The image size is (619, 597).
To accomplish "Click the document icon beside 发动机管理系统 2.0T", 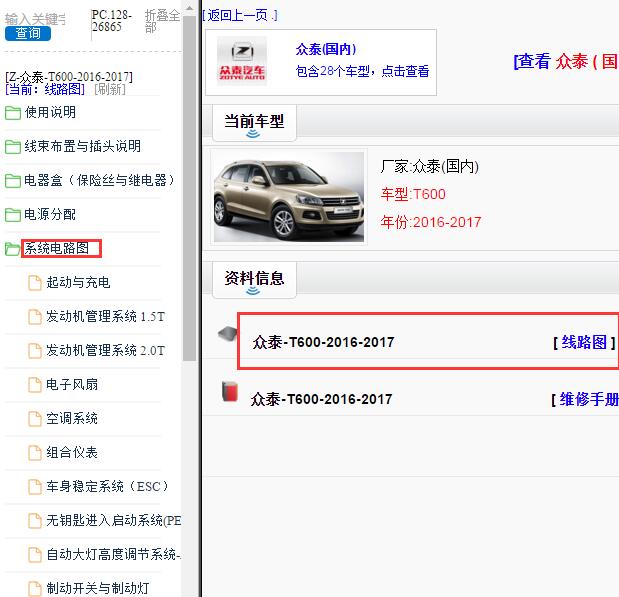I will (x=35, y=351).
